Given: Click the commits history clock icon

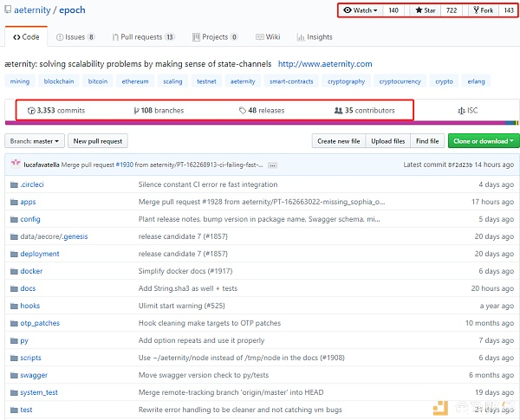Looking at the screenshot, I should (x=31, y=110).
